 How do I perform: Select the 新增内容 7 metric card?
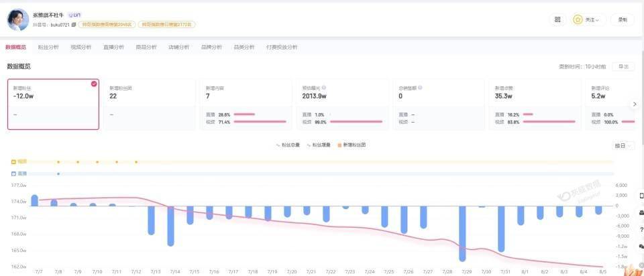[x=246, y=105]
